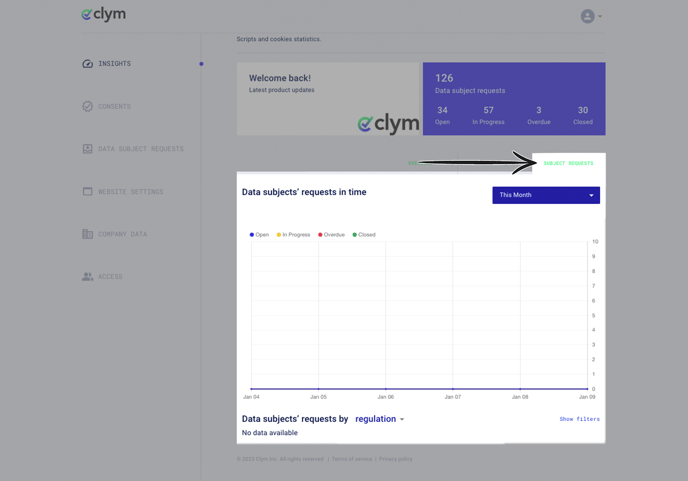Click the Jan 04 data point on chart
688x481 pixels.
[251, 389]
